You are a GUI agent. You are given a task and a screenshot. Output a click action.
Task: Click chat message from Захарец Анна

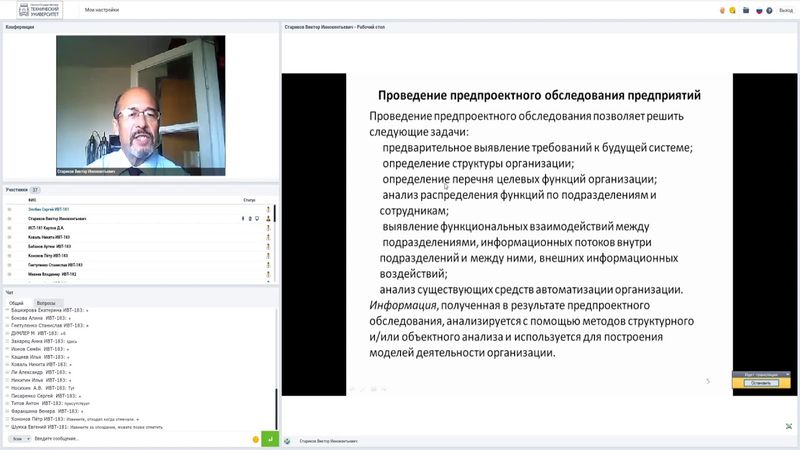(44, 341)
